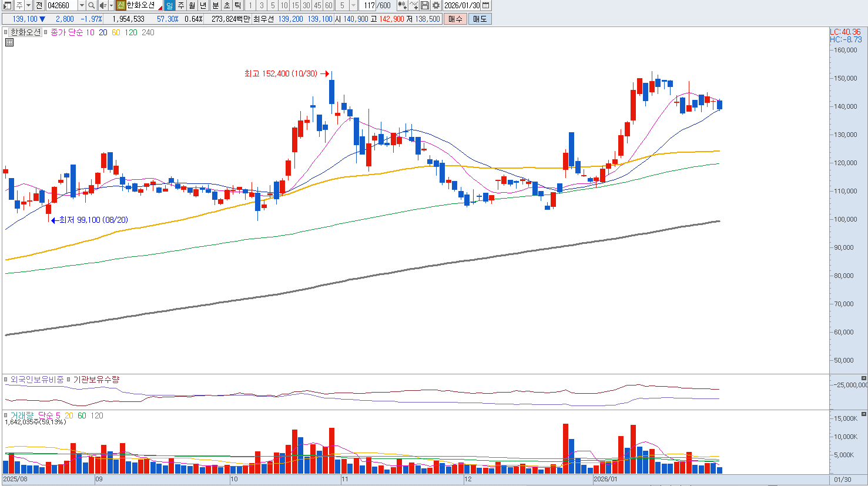
Task: Toggle the 외국인보유비중 indicator marker
Action: (x=6, y=380)
